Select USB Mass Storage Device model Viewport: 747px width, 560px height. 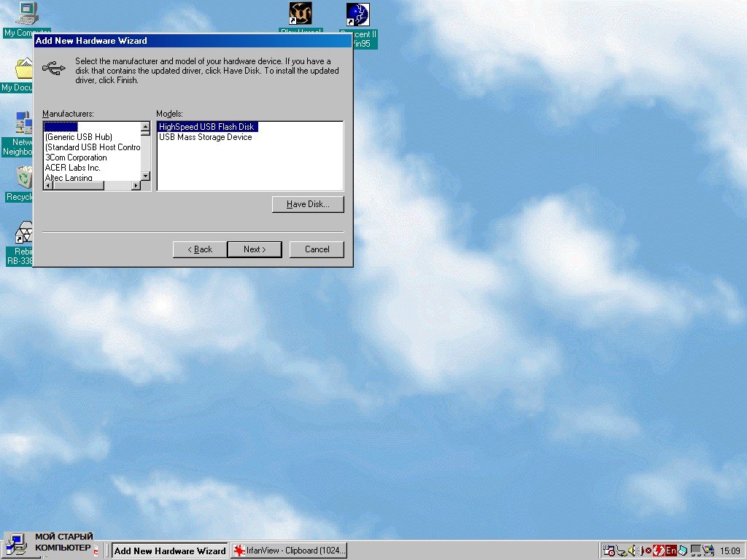click(x=205, y=137)
